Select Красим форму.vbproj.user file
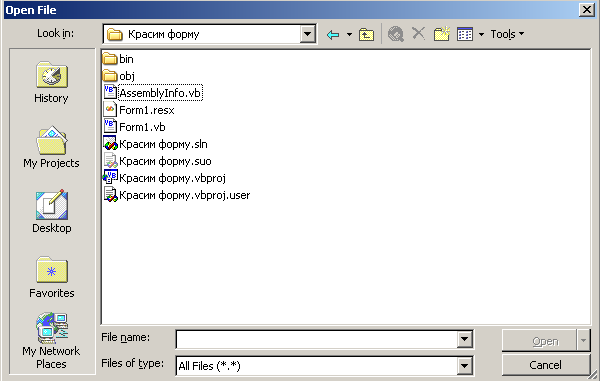The image size is (600, 381). pos(177,195)
